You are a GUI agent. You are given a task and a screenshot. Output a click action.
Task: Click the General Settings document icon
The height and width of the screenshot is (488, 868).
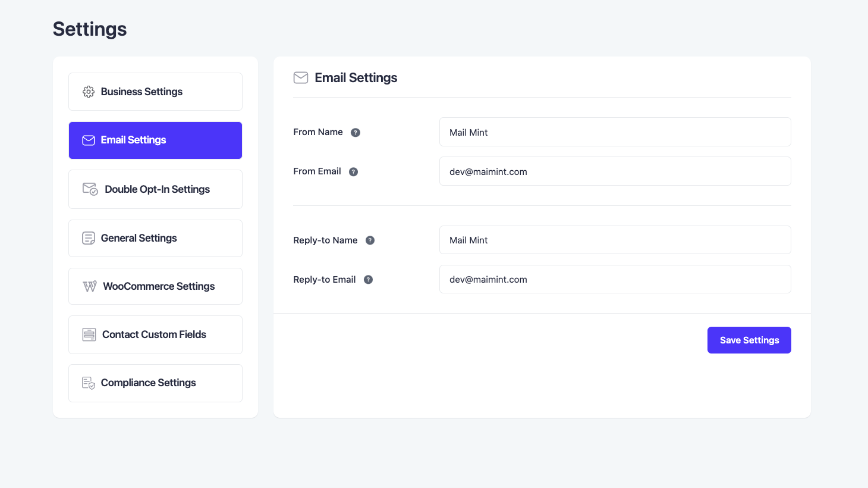pyautogui.click(x=89, y=238)
